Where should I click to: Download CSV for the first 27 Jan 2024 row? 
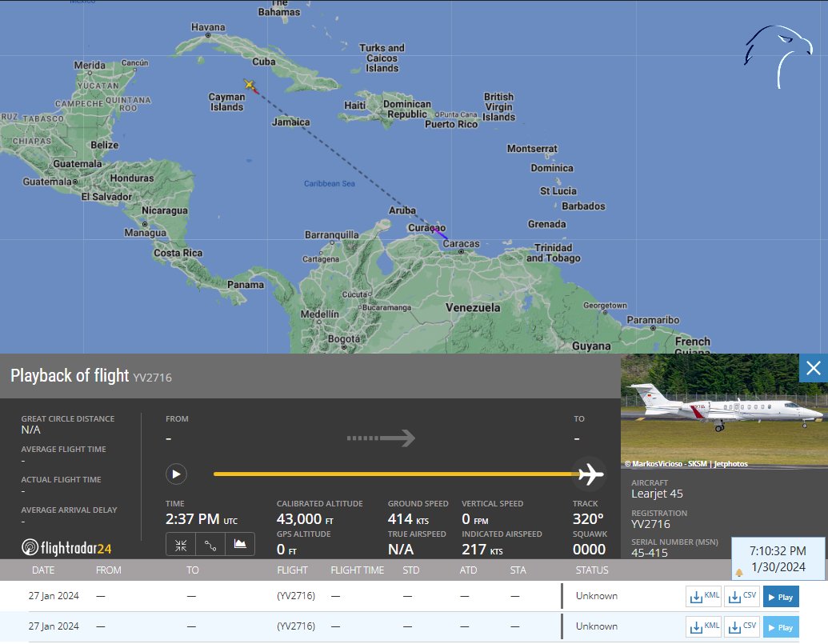(742, 597)
